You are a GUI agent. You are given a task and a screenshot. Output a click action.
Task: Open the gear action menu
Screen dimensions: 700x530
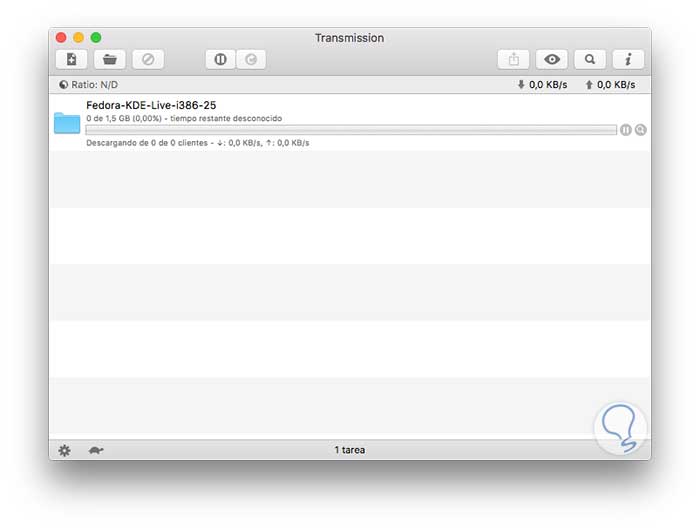pyautogui.click(x=64, y=451)
